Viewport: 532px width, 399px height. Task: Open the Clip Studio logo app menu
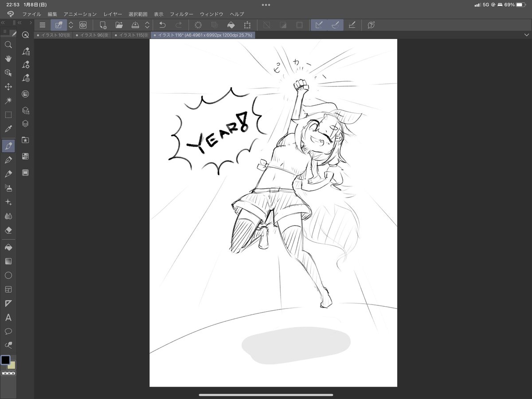click(x=11, y=14)
